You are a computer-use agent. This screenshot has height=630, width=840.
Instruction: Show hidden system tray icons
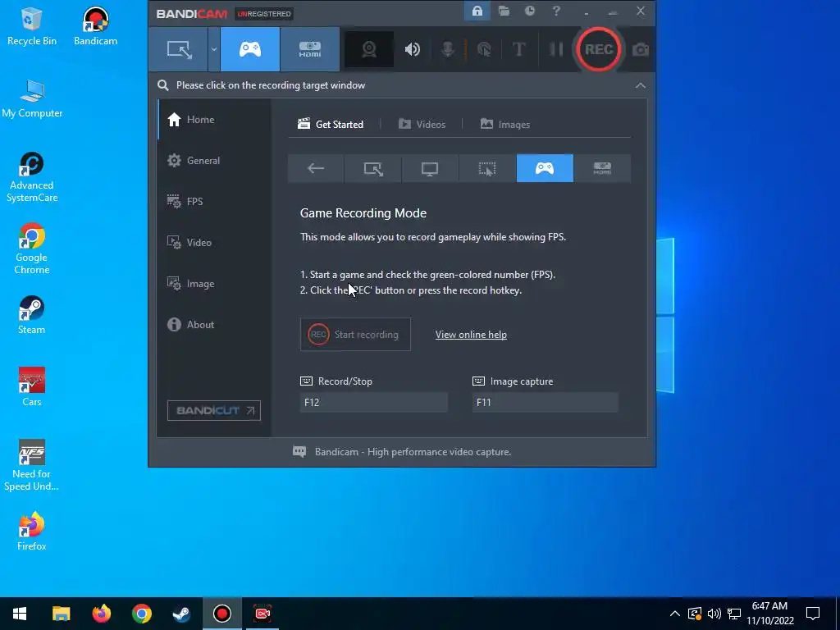click(x=675, y=614)
